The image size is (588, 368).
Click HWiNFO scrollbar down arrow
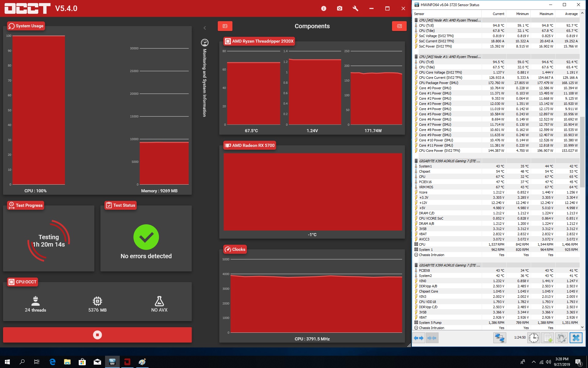582,327
